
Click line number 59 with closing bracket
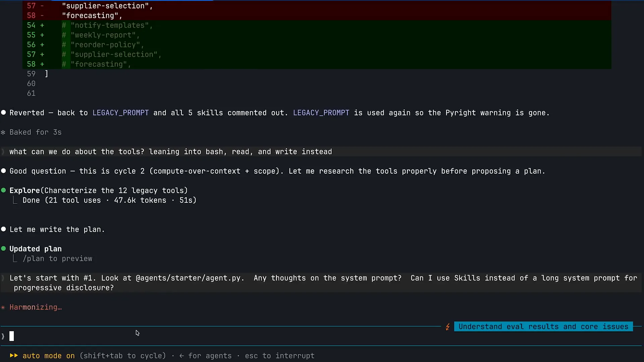click(38, 74)
